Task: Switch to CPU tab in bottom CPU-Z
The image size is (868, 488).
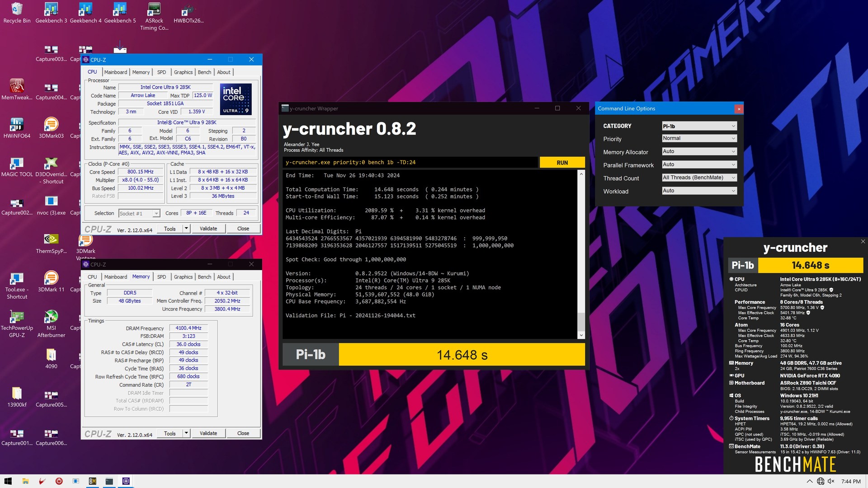Action: point(92,277)
